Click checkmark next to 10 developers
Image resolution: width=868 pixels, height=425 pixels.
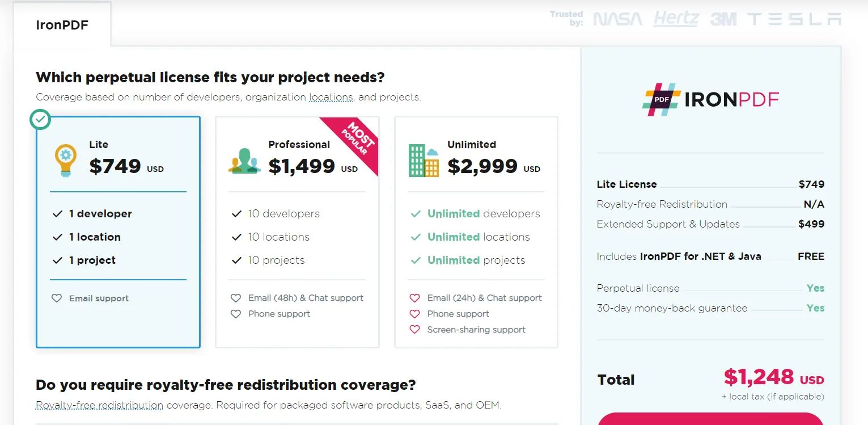tap(236, 214)
